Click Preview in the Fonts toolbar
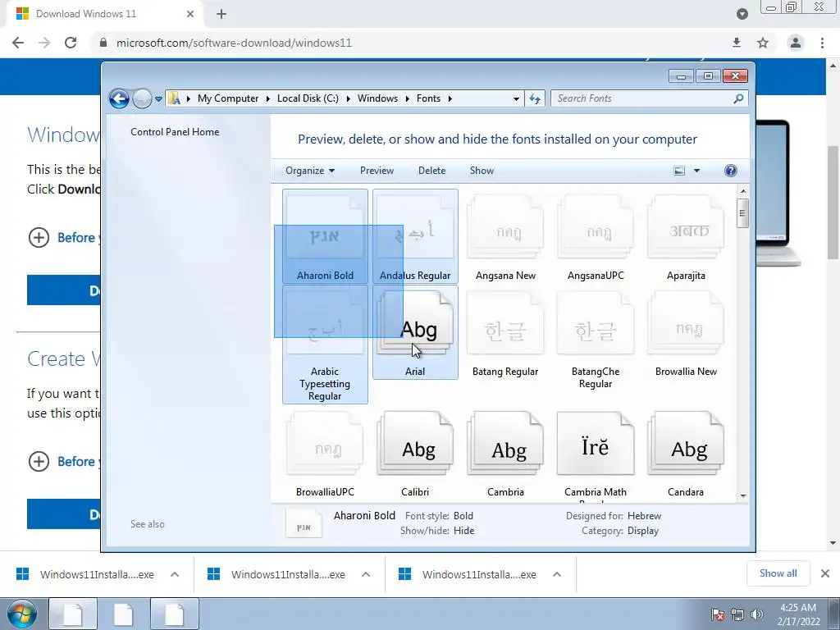The width and height of the screenshot is (840, 630). tap(377, 171)
